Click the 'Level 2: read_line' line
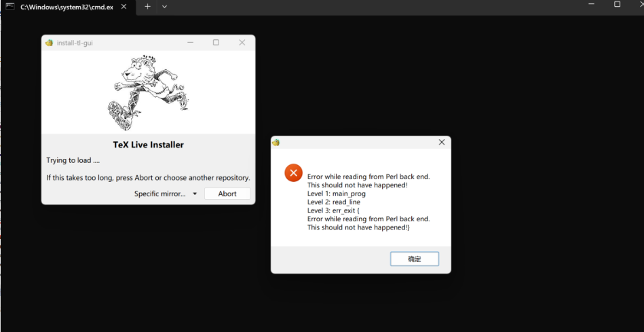The height and width of the screenshot is (332, 644). pos(333,202)
